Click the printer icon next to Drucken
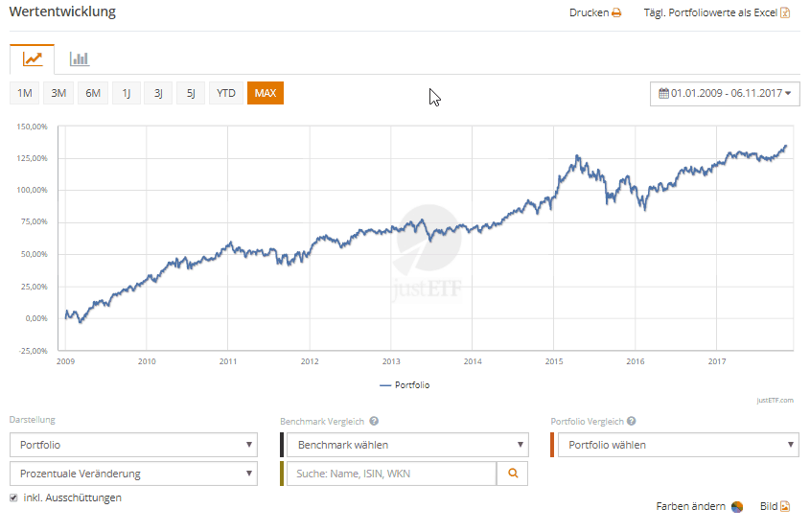810x532 pixels. pyautogui.click(x=616, y=13)
